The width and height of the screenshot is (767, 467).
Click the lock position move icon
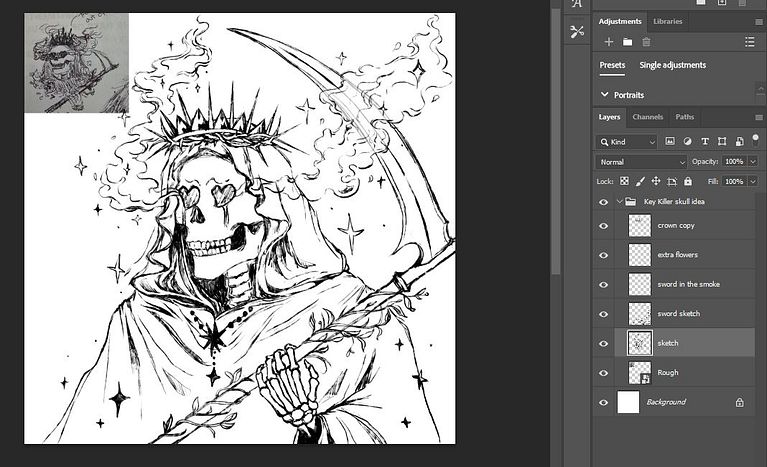656,181
